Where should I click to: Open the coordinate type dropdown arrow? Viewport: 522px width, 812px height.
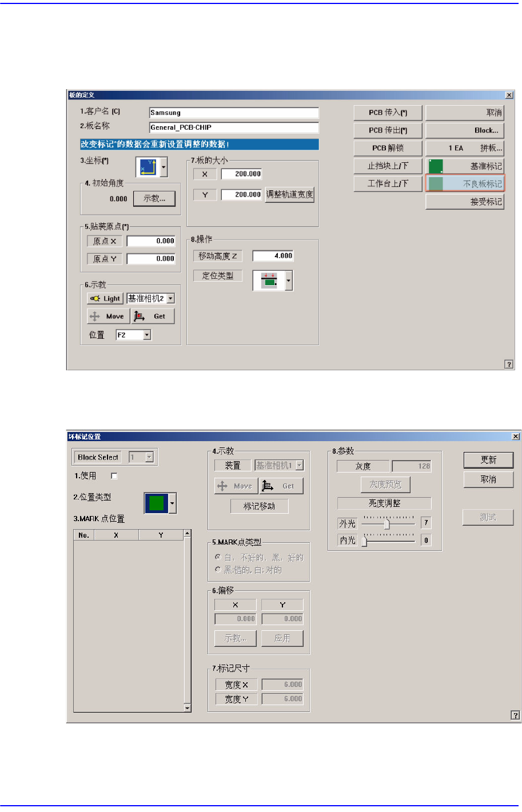point(164,167)
